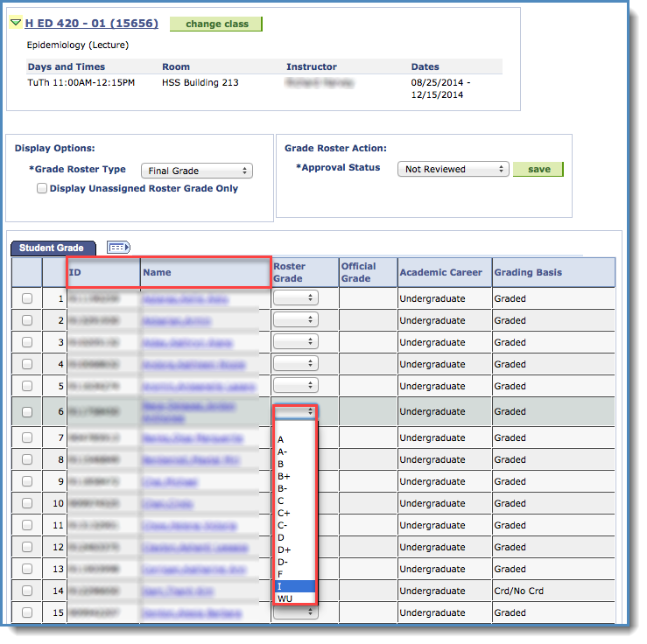647x644 pixels.
Task: Check the checkbox for student row 4
Action: point(27,364)
